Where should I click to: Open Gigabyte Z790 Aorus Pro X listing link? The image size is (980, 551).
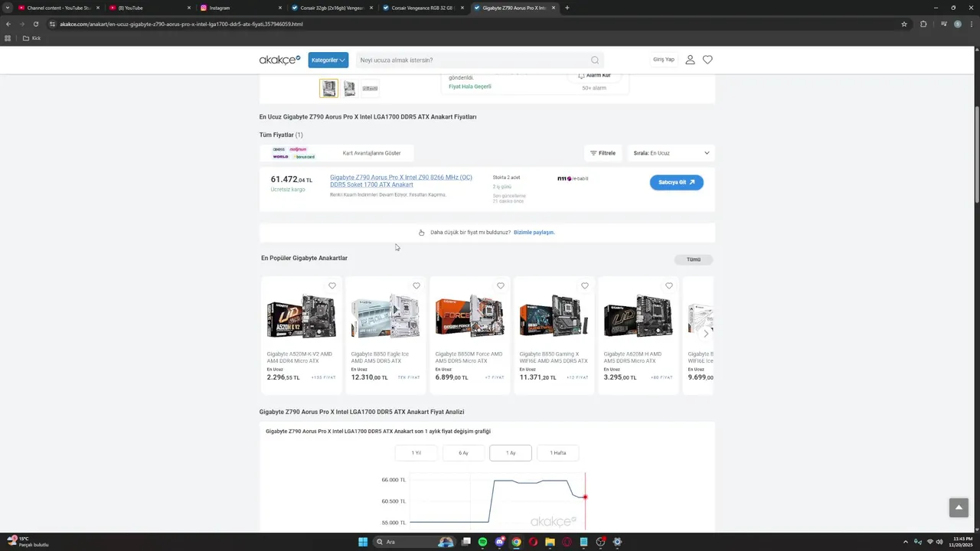401,181
